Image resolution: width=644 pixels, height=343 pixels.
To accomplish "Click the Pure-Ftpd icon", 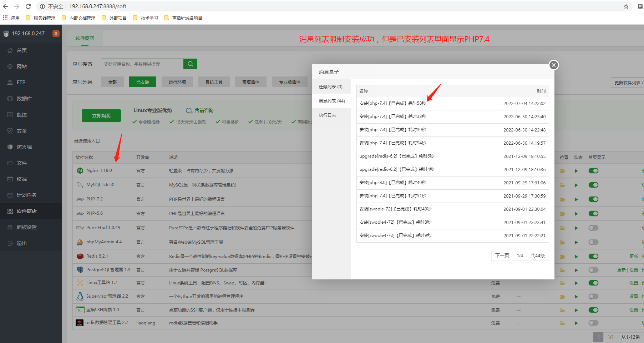I will tap(80, 228).
